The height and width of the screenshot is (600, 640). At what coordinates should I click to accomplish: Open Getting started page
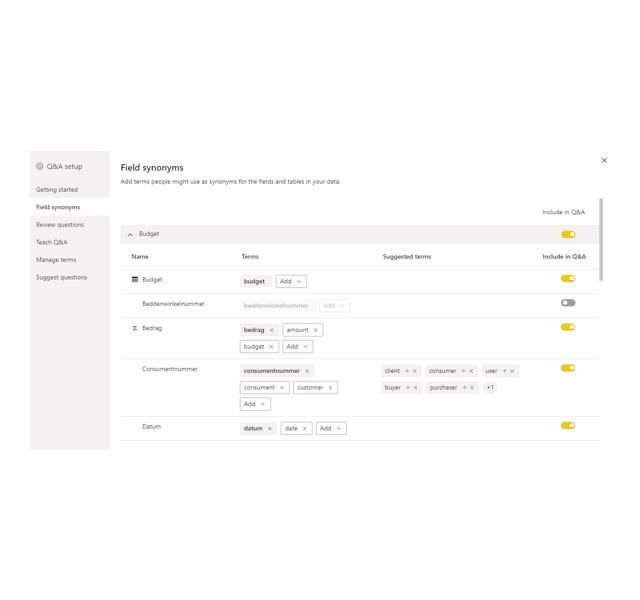click(x=57, y=189)
